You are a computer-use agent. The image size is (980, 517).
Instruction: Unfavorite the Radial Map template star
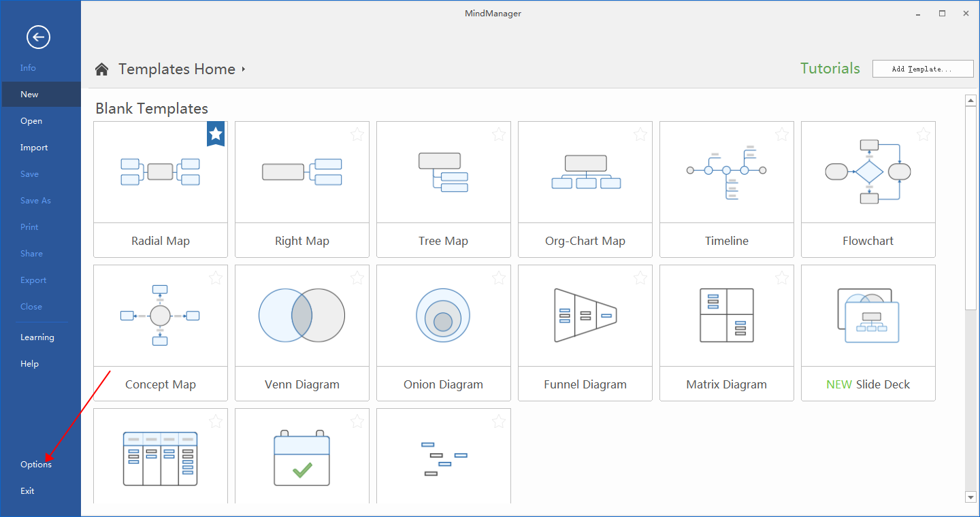pyautogui.click(x=216, y=134)
